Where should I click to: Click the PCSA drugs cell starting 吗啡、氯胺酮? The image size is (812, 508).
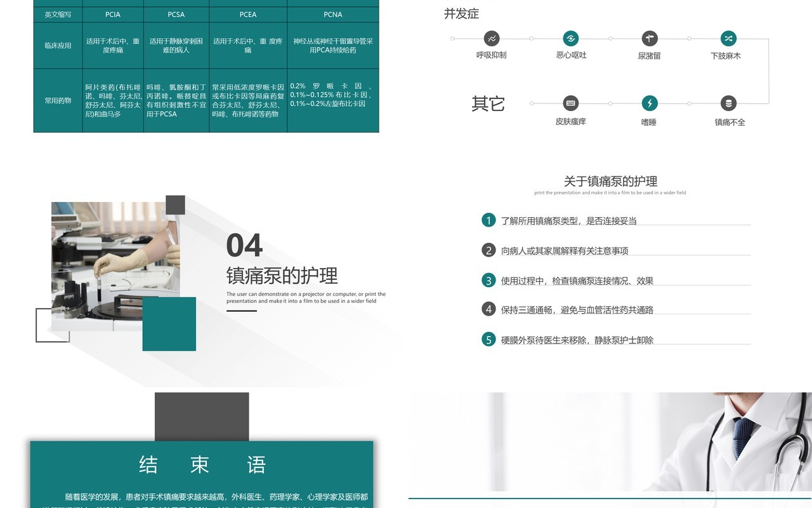(176, 100)
